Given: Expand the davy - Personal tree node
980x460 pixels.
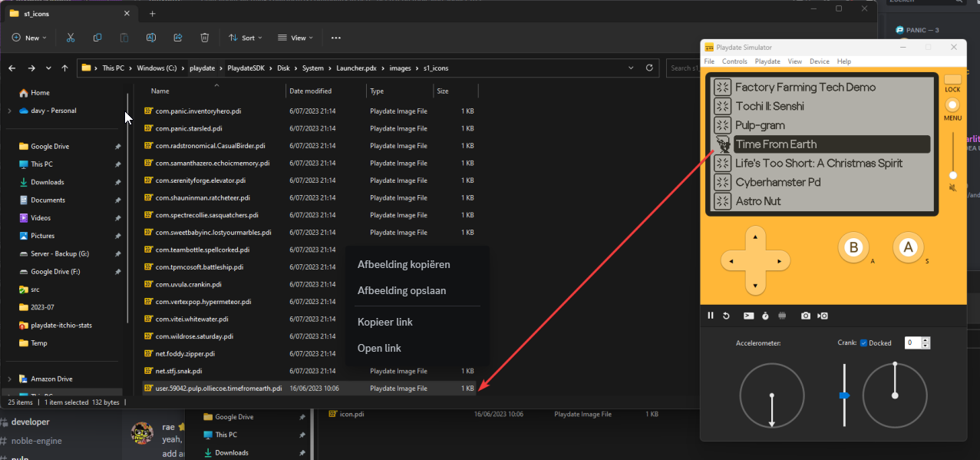Looking at the screenshot, I should tap(9, 111).
